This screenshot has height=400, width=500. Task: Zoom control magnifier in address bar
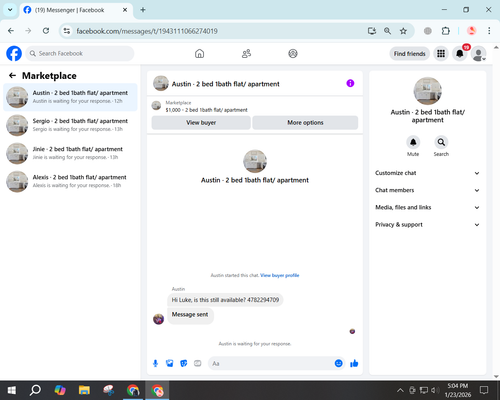[x=387, y=31]
